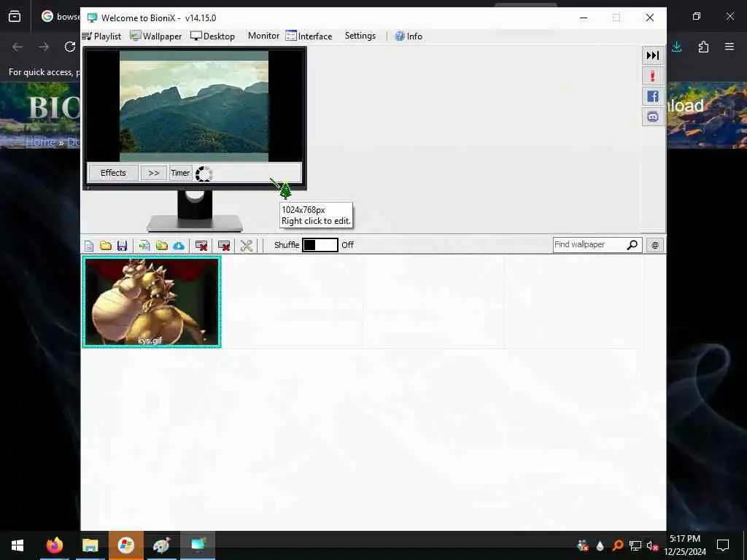The height and width of the screenshot is (560, 747).
Task: Click the Home breadcrumb link on the webpage
Action: pyautogui.click(x=41, y=142)
